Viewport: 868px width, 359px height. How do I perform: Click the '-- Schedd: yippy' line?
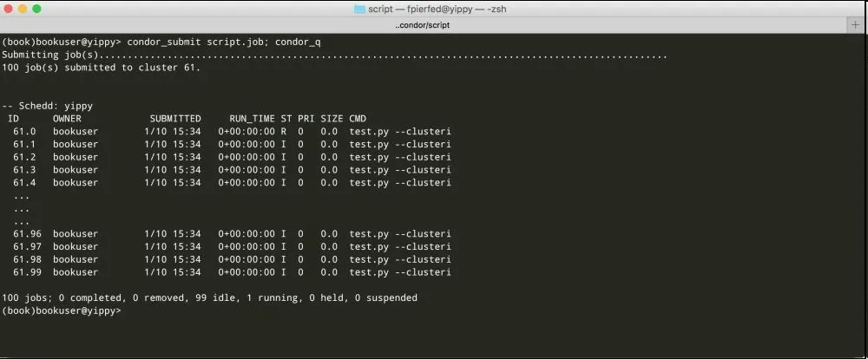(x=48, y=106)
